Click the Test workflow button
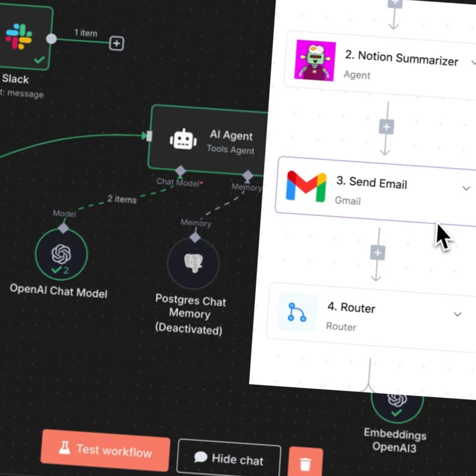Screen dimensions: 476x476 pyautogui.click(x=105, y=450)
